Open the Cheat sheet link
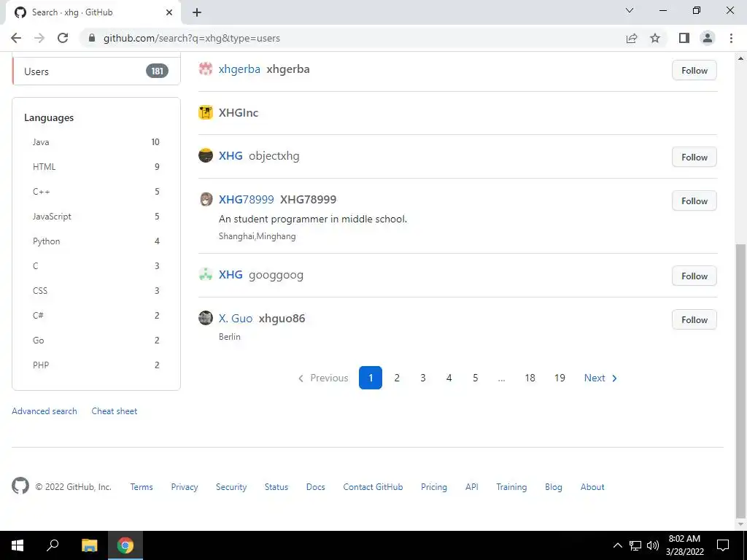This screenshot has height=560, width=747. 115,411
